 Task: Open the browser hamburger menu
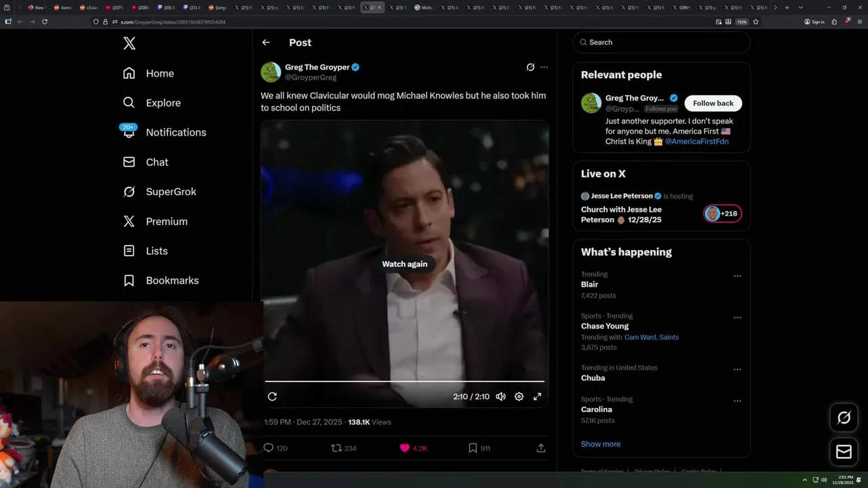(859, 22)
